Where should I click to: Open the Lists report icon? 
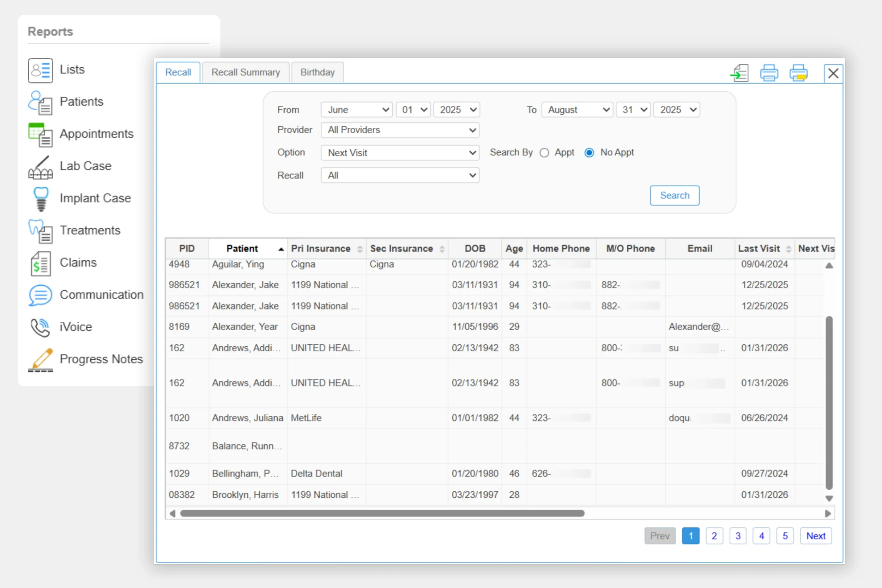point(40,70)
